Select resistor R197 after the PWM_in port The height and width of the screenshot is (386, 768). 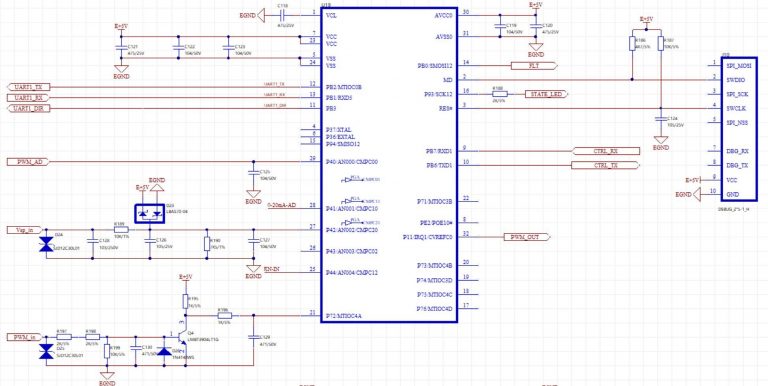pos(64,337)
